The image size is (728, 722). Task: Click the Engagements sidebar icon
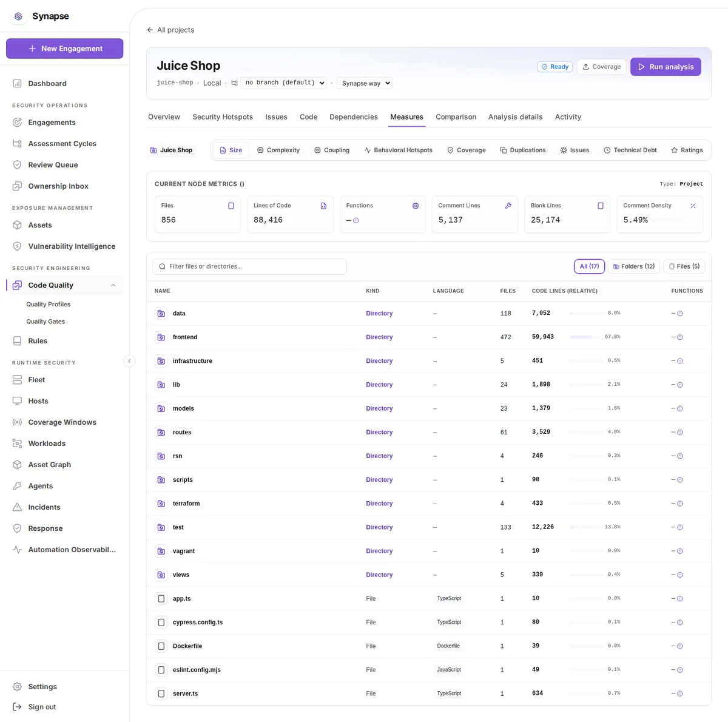tap(17, 123)
